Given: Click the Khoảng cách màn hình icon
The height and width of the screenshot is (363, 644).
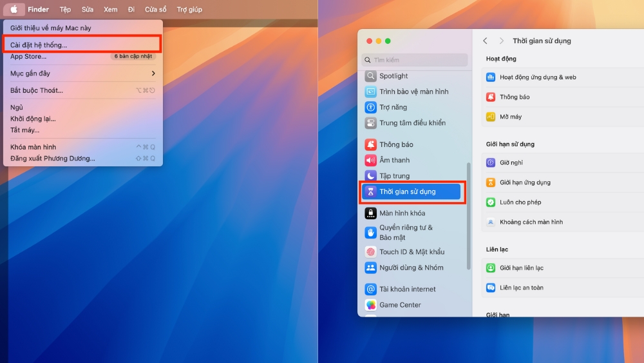Looking at the screenshot, I should point(490,222).
